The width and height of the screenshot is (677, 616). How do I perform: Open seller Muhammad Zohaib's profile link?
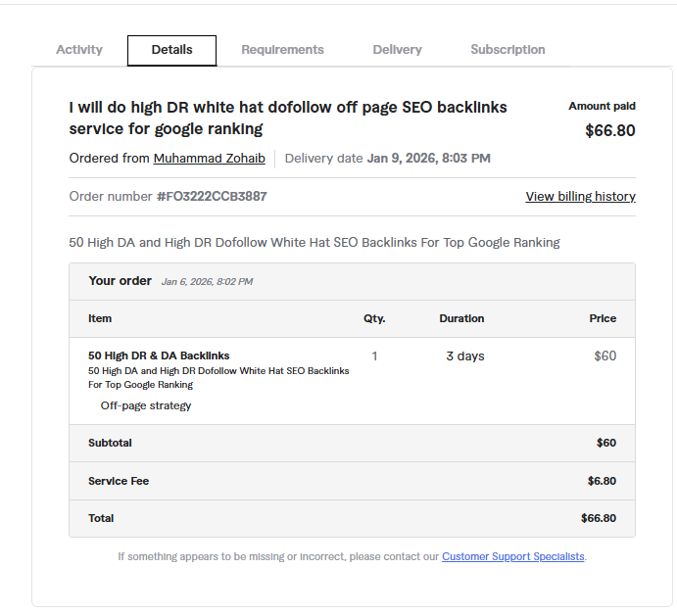pyautogui.click(x=209, y=158)
